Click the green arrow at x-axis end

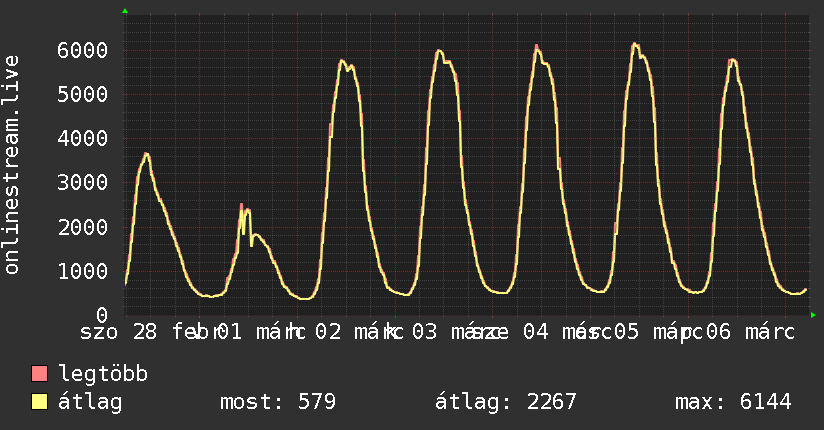point(813,315)
